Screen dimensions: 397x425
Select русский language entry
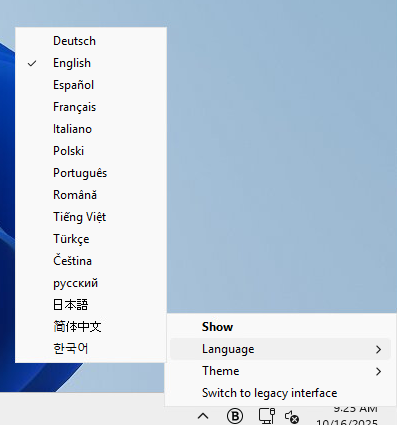click(x=91, y=283)
